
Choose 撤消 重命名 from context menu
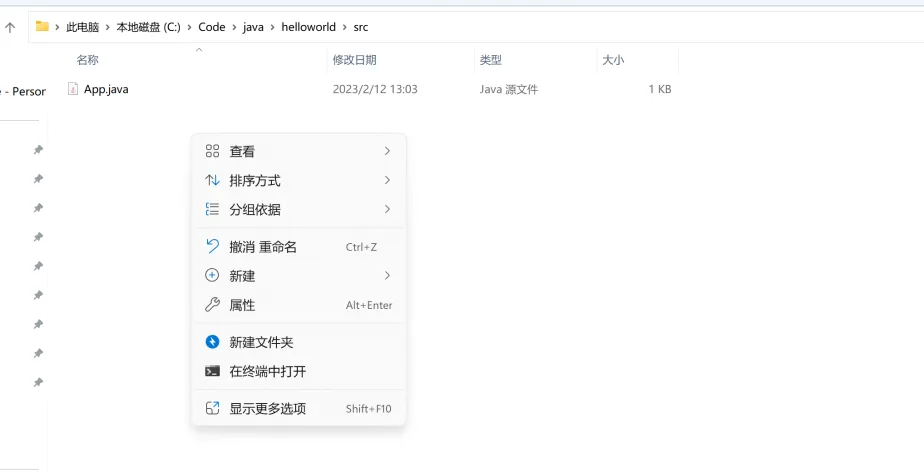[299, 247]
